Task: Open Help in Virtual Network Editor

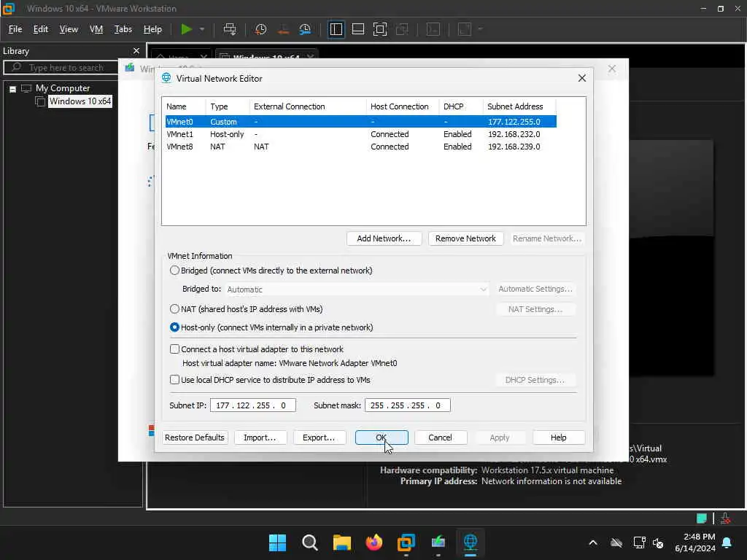Action: (x=558, y=437)
